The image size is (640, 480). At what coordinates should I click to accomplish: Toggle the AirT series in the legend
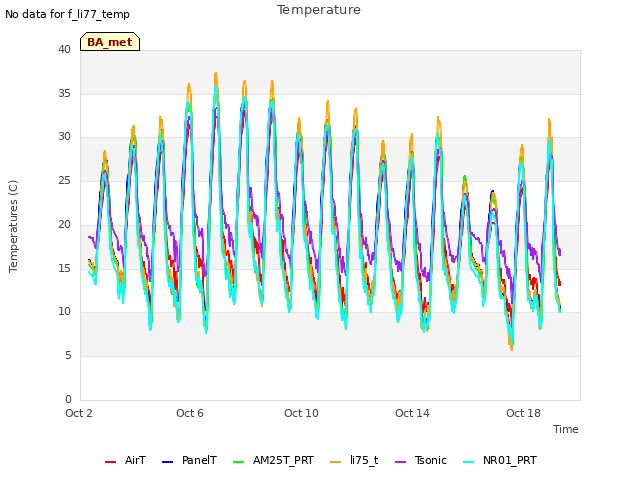tap(125, 460)
